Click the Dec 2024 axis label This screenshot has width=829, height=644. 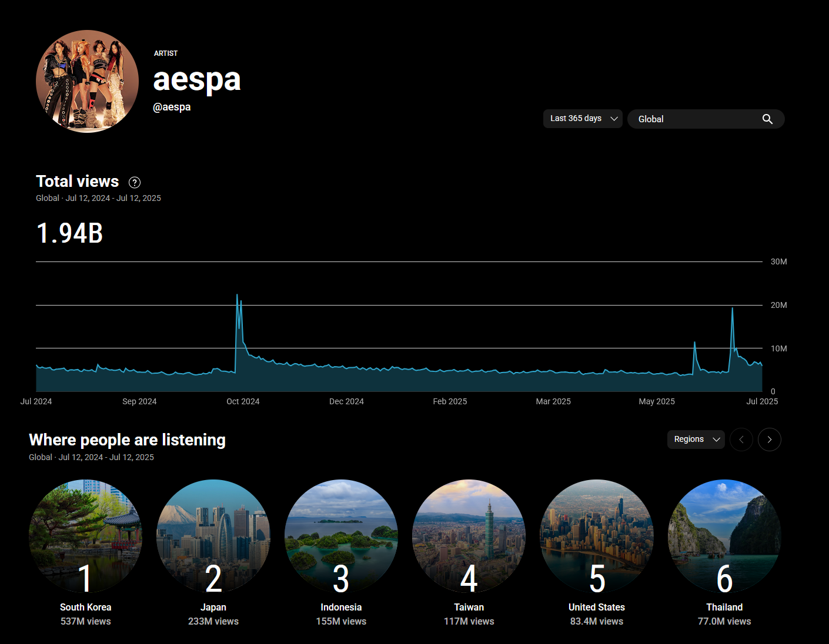346,401
